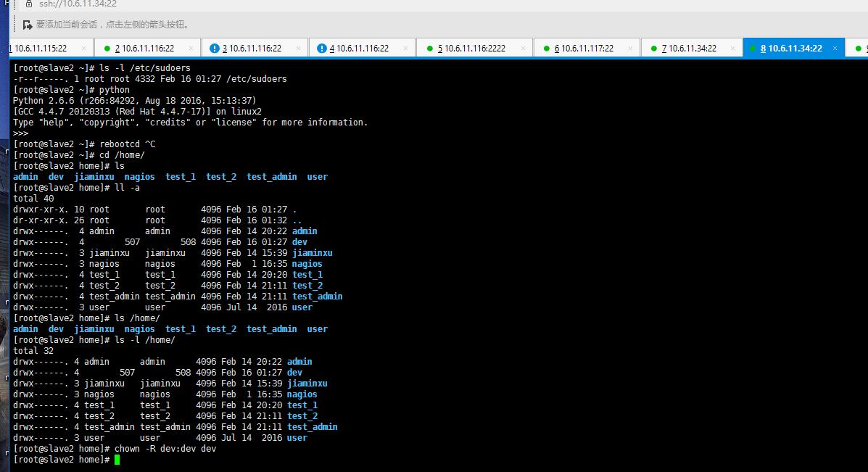Select session tab 5 10.6.11.116:2222
This screenshot has height=472, width=868.
pyautogui.click(x=474, y=49)
